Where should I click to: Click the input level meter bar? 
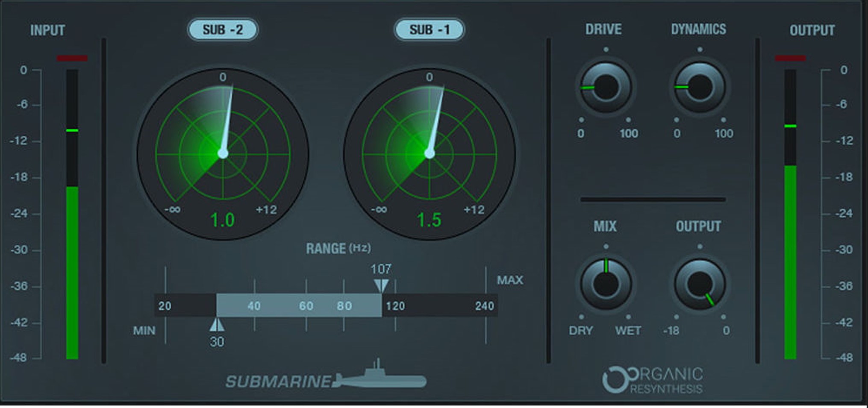(72, 214)
